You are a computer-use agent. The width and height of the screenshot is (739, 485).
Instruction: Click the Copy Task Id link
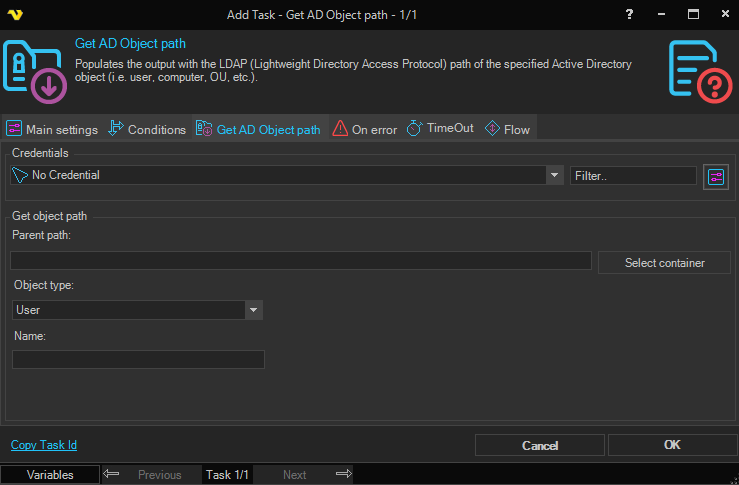coord(44,445)
